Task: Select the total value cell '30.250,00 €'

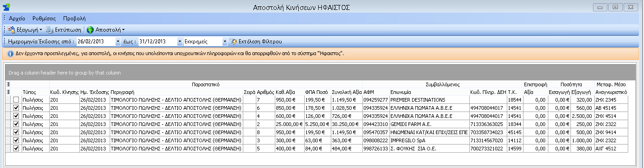Action: click(346, 124)
